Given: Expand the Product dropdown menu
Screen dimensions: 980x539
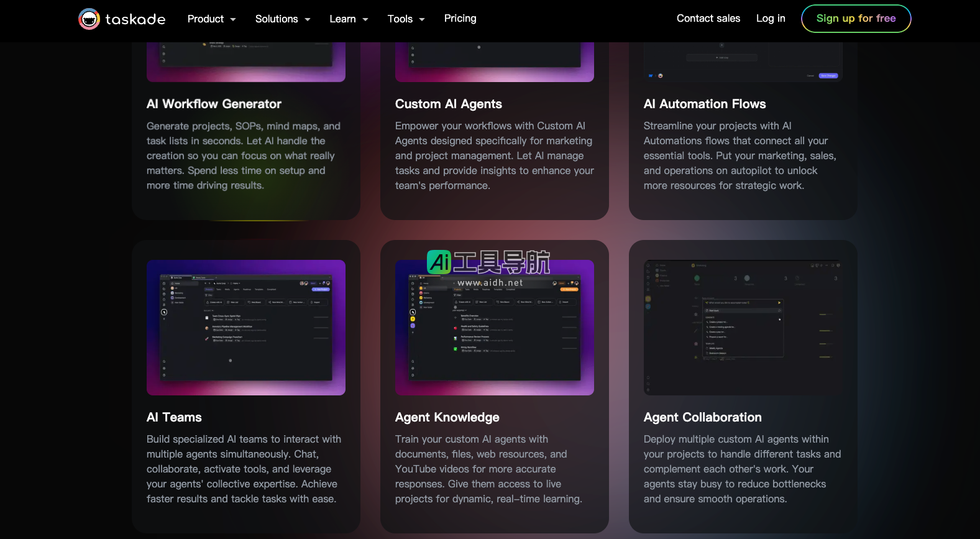Looking at the screenshot, I should tap(211, 19).
